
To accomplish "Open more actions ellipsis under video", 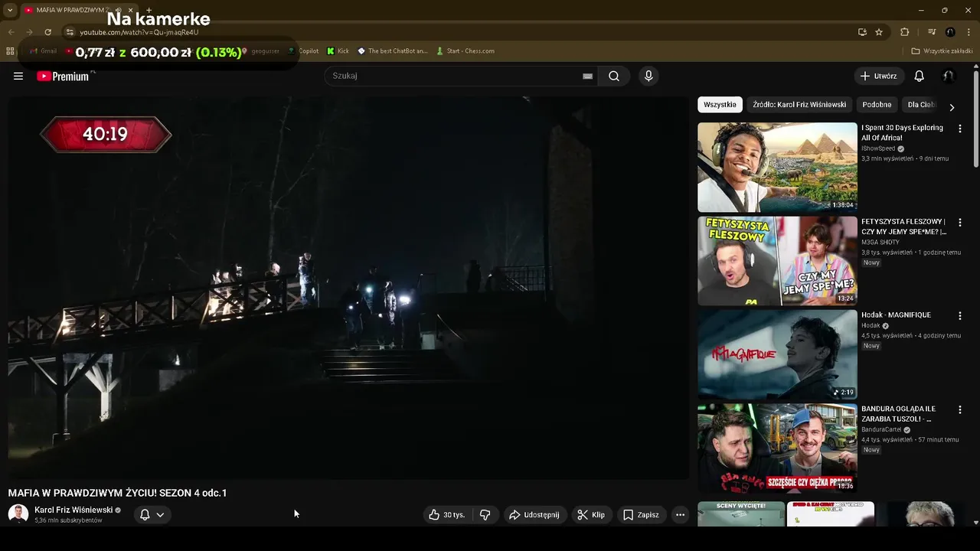I will pos(680,515).
